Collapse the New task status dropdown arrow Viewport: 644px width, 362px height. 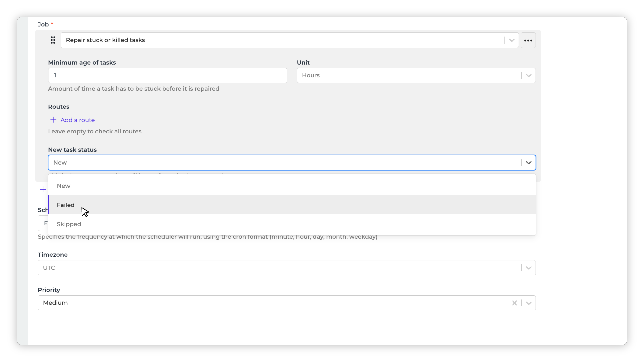coord(528,163)
